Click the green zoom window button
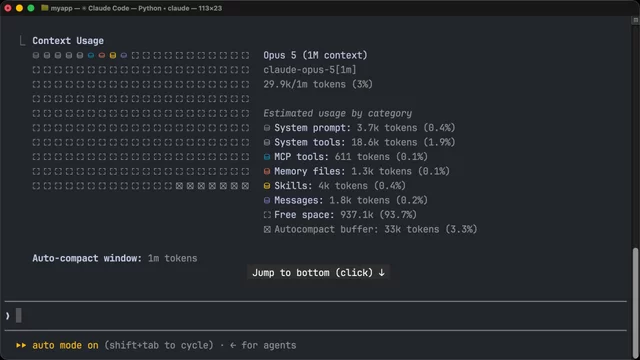Viewport: 640px width, 360px height. click(x=31, y=8)
